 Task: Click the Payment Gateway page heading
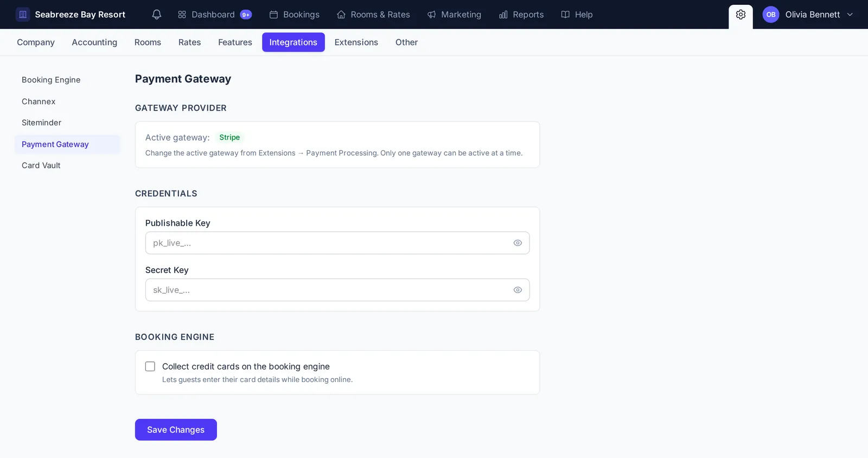183,79
